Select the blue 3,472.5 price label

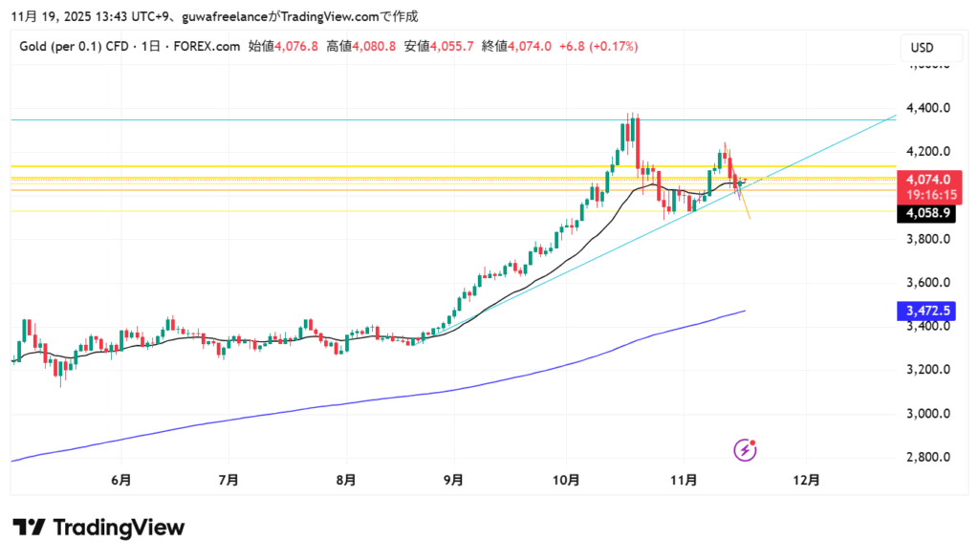click(x=924, y=311)
